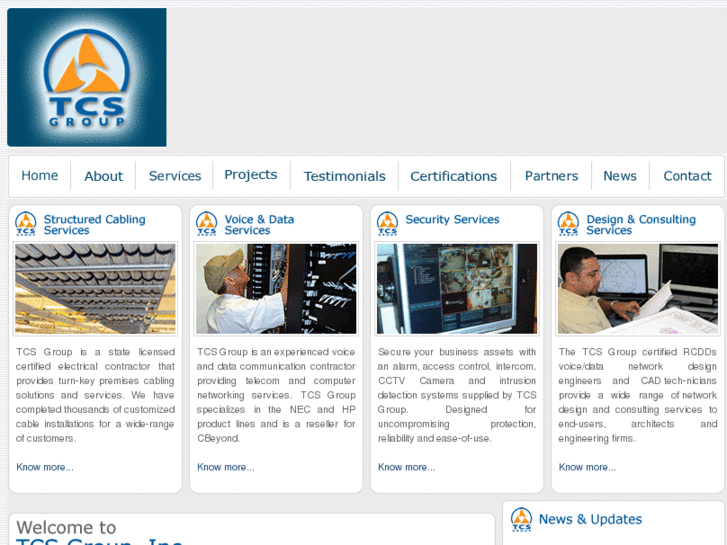This screenshot has width=727, height=545.
Task: Go to the Contact page
Action: click(687, 176)
